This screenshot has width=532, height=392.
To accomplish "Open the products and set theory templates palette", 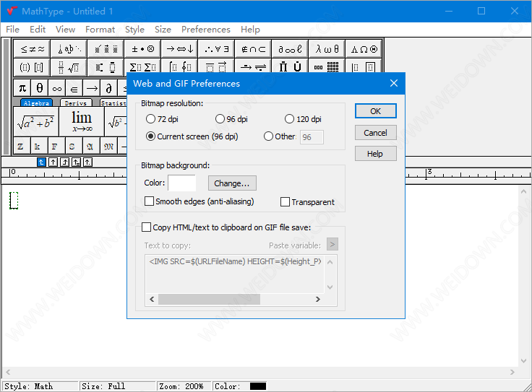I will pos(290,66).
